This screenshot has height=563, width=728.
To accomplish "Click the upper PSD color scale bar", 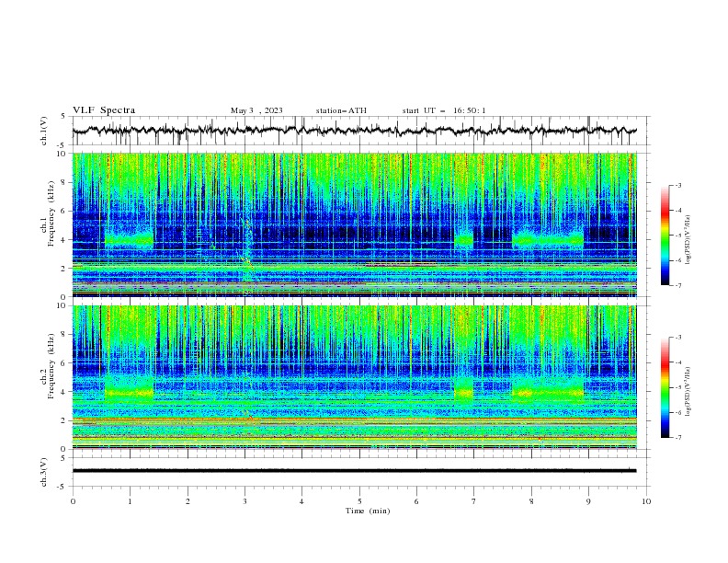I will (x=665, y=236).
